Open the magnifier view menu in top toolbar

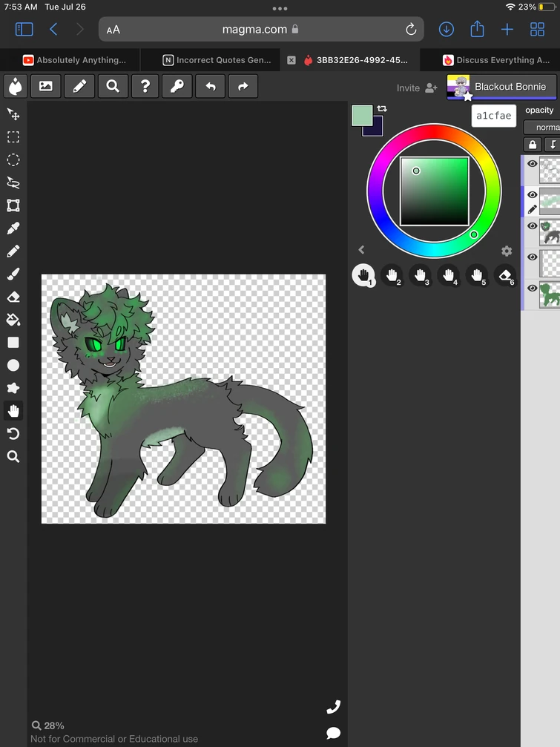point(113,86)
